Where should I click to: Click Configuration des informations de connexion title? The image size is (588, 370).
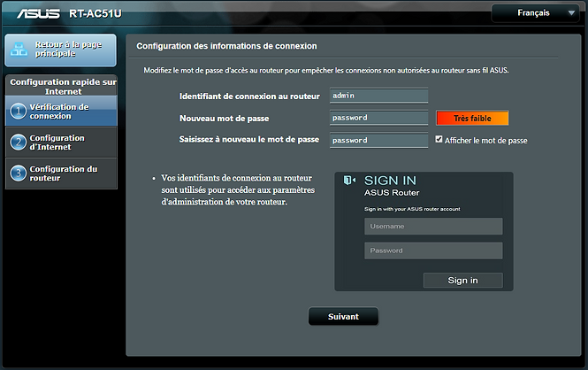(226, 46)
